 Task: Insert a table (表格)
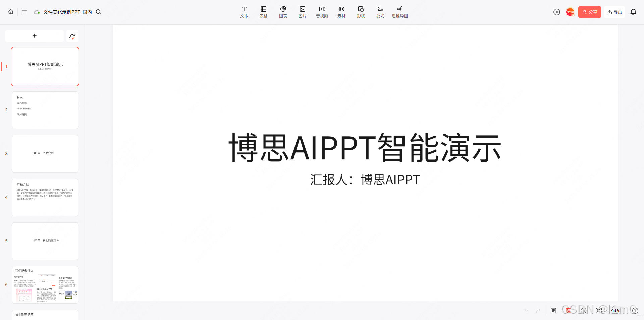[264, 12]
